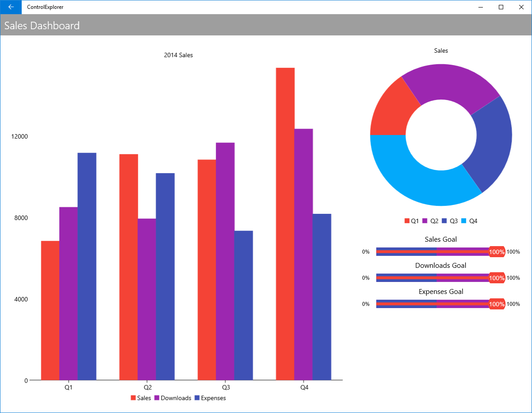Click Q4 in the donut chart legend
Image resolution: width=532 pixels, height=413 pixels.
point(470,221)
